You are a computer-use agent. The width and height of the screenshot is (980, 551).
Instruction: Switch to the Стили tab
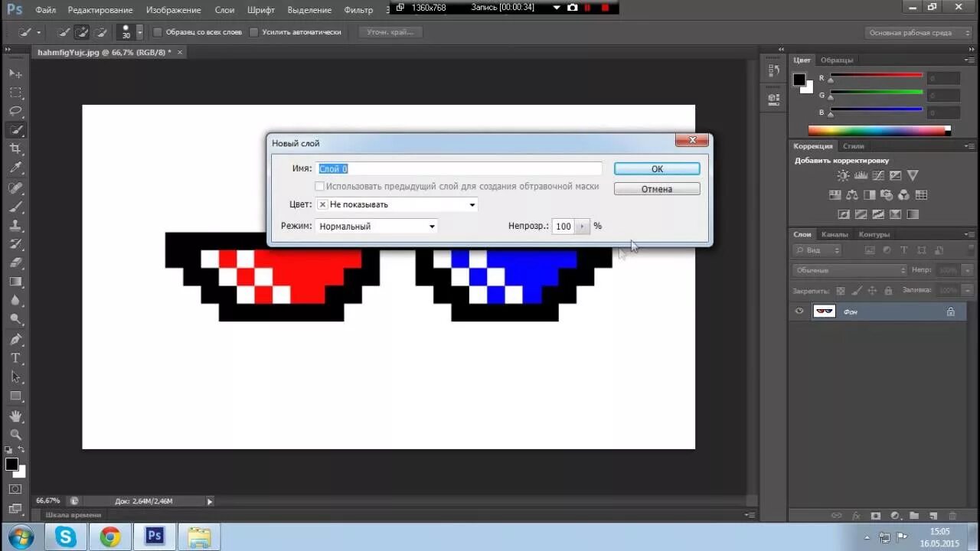click(x=854, y=146)
